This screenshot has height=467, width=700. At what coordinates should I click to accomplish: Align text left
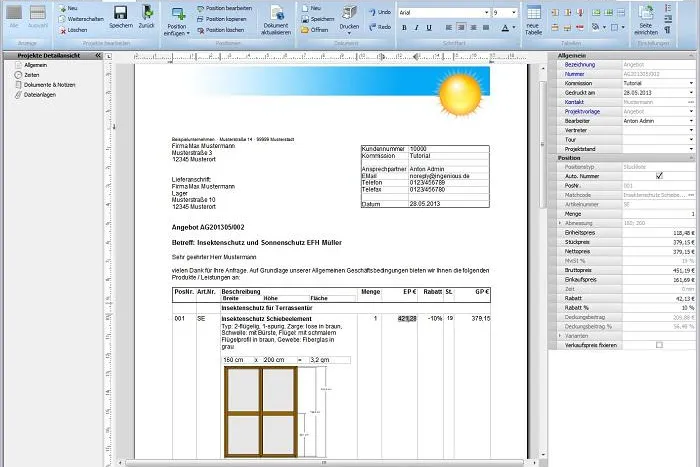[449, 28]
